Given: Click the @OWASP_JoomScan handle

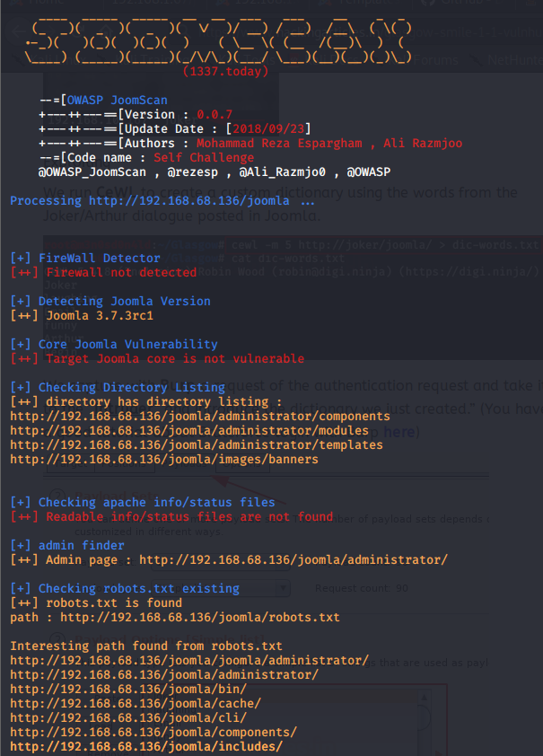Looking at the screenshot, I should [92, 171].
